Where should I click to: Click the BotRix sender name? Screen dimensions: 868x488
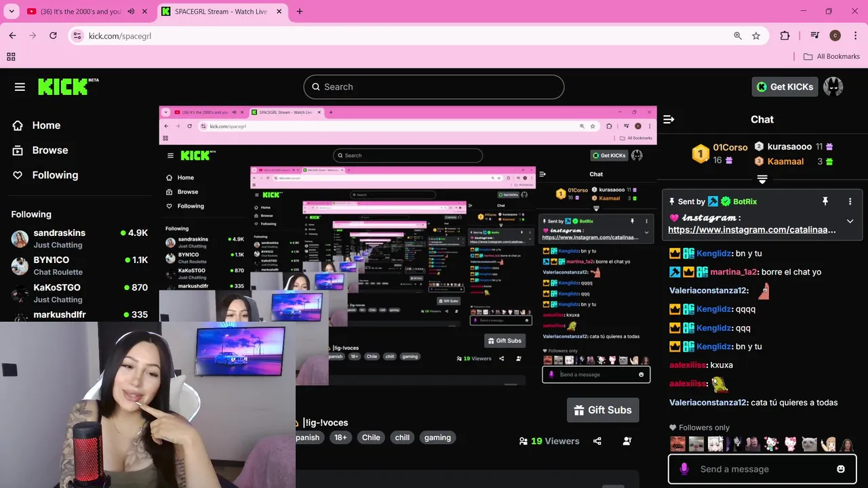[745, 201]
